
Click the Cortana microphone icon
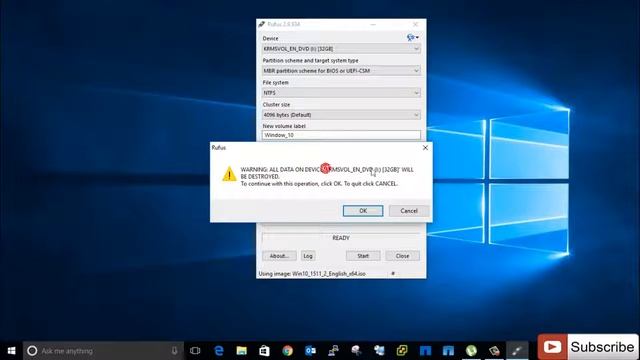click(x=174, y=351)
